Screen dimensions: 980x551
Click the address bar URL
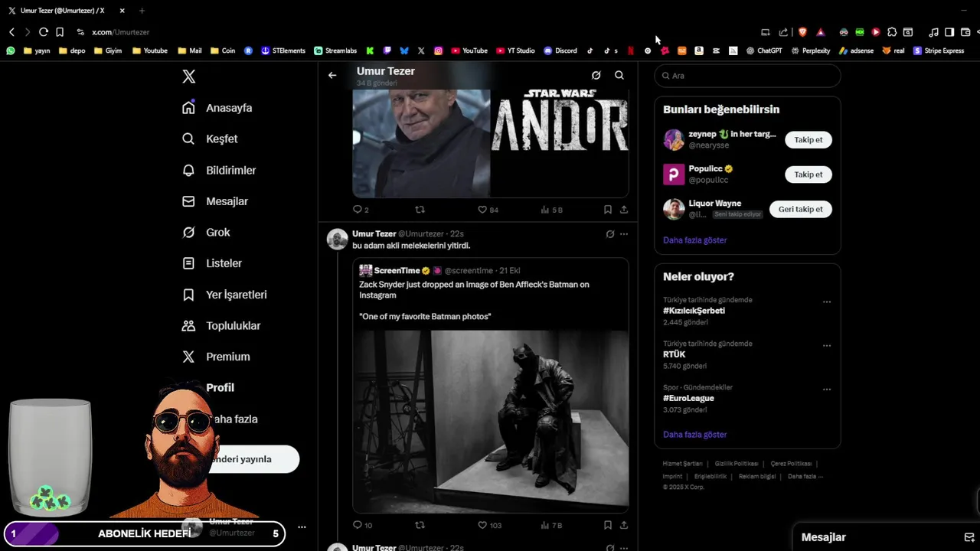[x=120, y=32]
